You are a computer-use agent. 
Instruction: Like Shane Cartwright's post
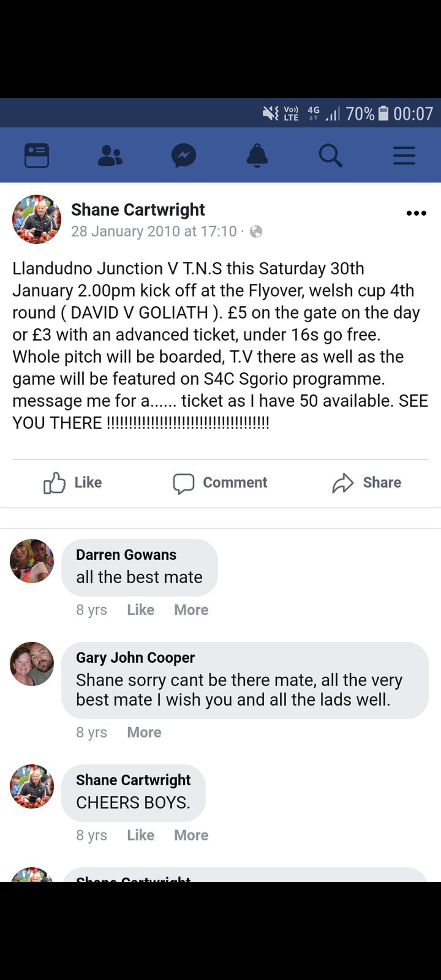tap(73, 483)
